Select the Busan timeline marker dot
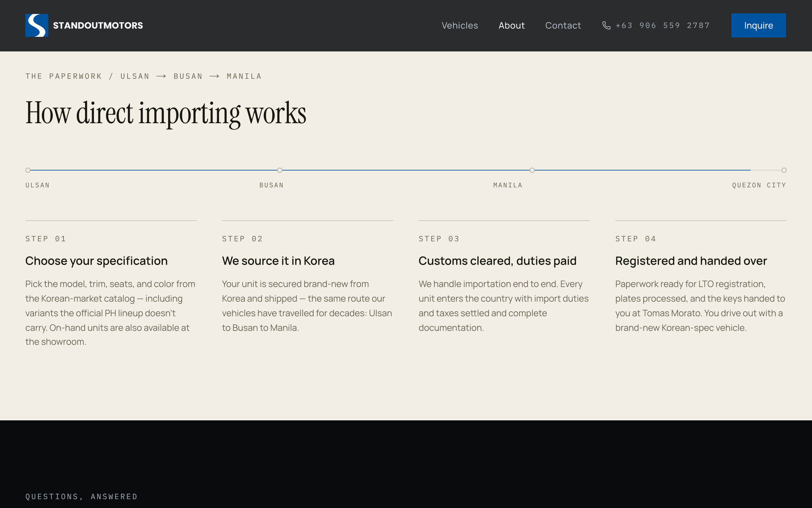Viewport: 812px width, 508px height. point(280,170)
